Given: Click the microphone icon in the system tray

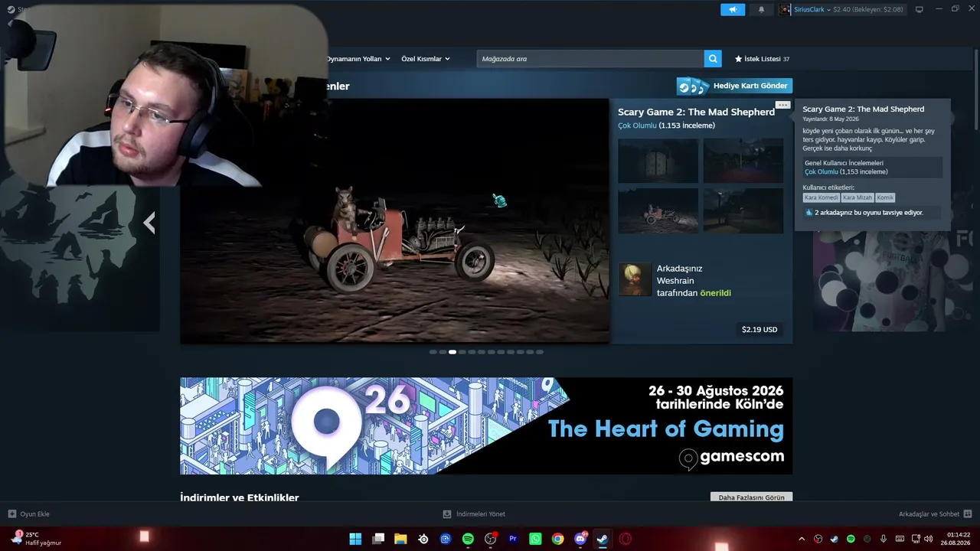Looking at the screenshot, I should (883, 539).
